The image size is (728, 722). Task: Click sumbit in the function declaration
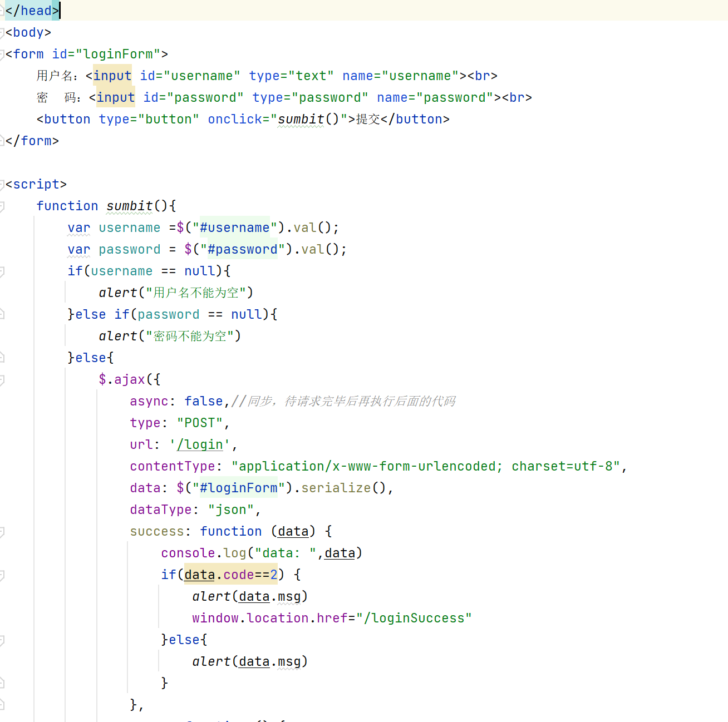(x=130, y=206)
